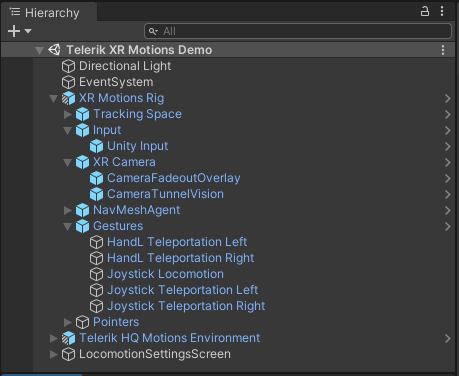The height and width of the screenshot is (376, 459).
Task: Open prefab via XR Motions Rig chevron
Action: click(x=448, y=98)
